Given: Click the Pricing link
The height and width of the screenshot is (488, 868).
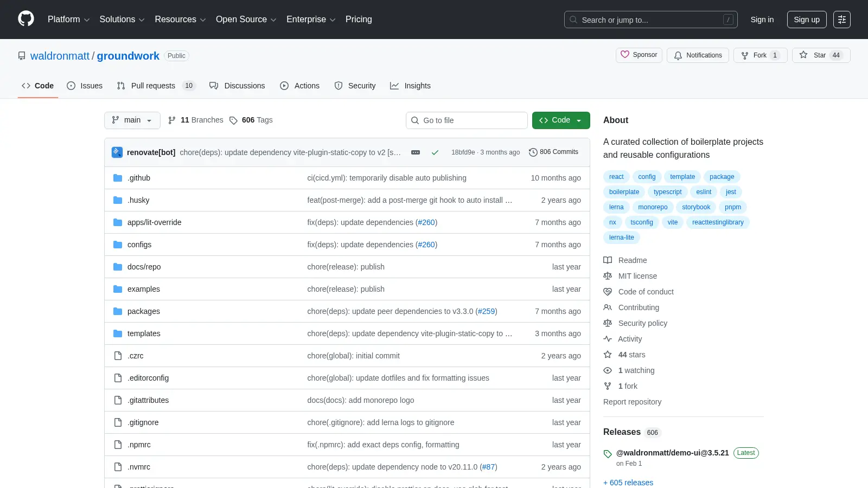Looking at the screenshot, I should point(359,20).
